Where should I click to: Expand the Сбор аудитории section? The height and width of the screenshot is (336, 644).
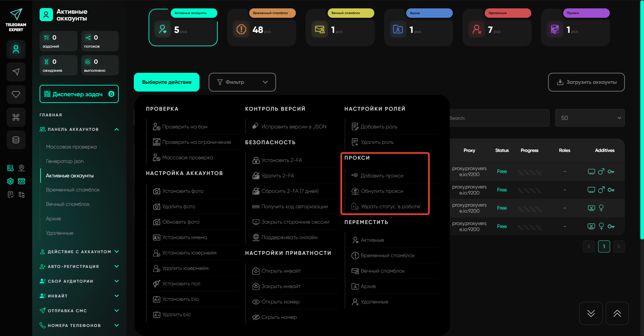coord(116,281)
